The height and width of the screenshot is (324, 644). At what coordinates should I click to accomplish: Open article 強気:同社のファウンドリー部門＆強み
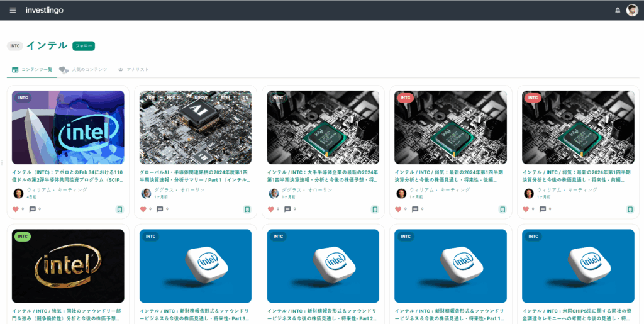click(68, 315)
